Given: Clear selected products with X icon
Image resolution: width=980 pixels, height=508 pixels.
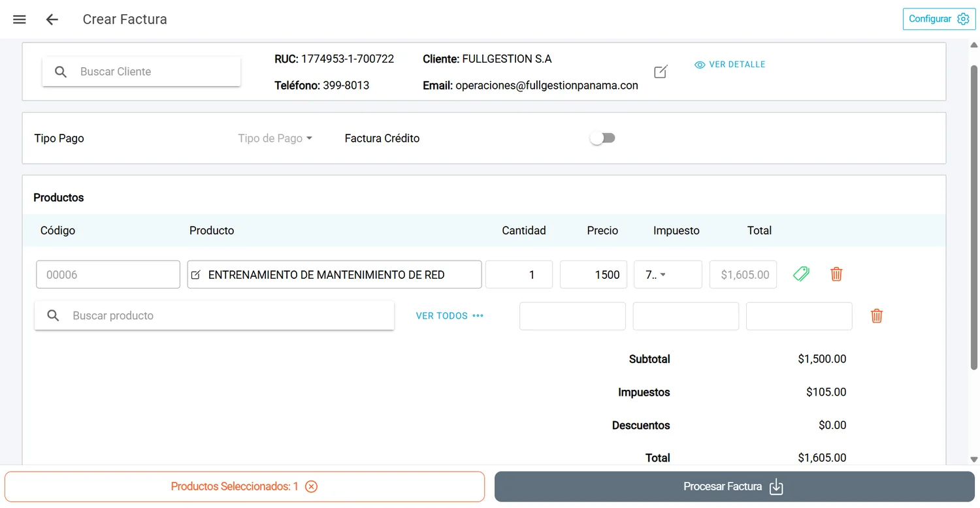Looking at the screenshot, I should pyautogui.click(x=312, y=486).
